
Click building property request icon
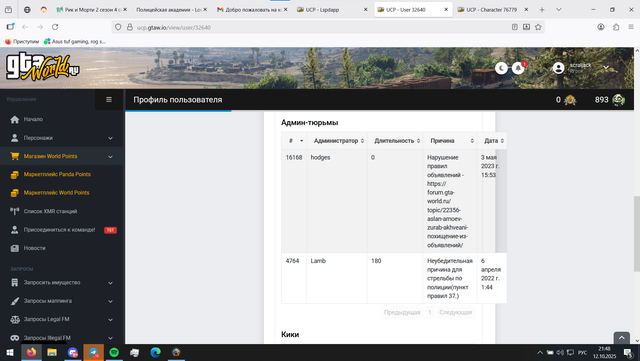click(15, 283)
